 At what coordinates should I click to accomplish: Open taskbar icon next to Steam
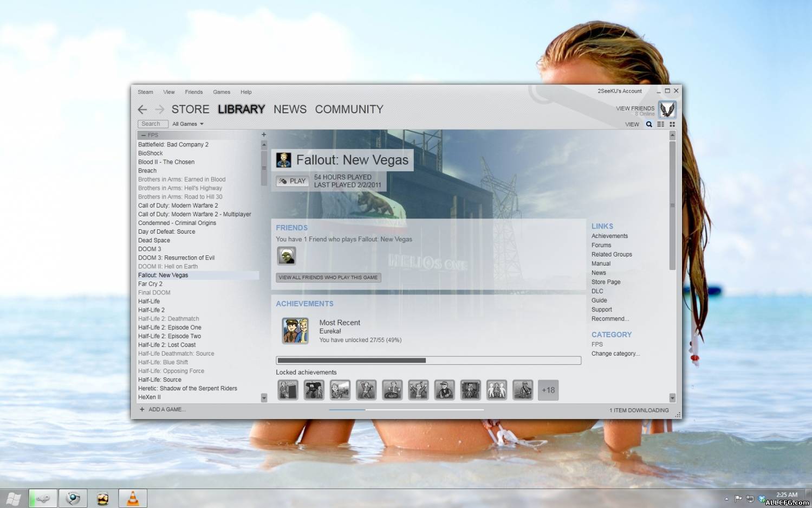click(x=73, y=498)
